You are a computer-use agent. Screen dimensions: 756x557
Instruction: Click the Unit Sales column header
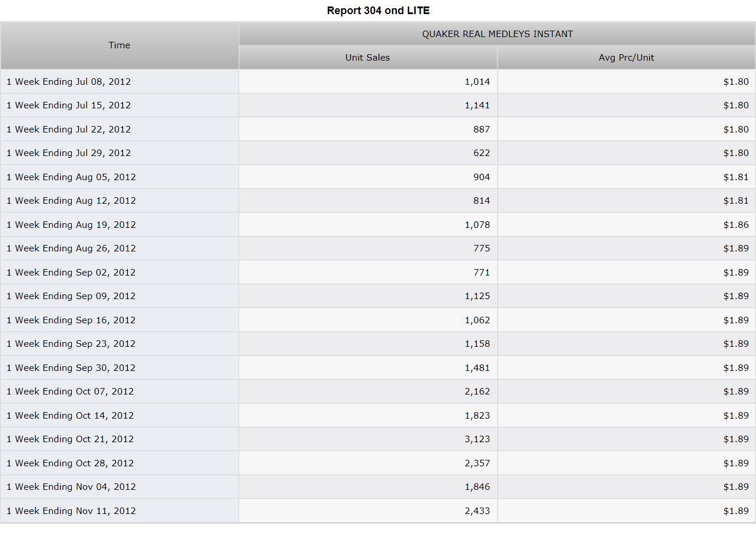[368, 58]
